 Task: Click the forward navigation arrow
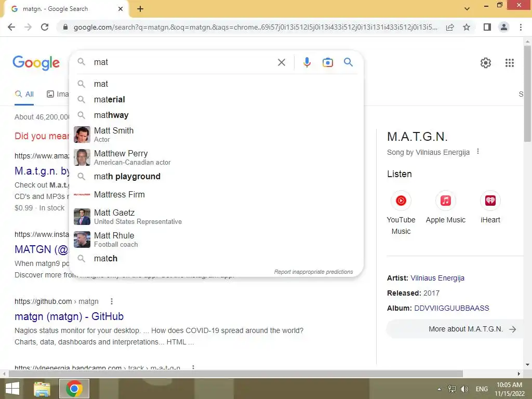[28, 27]
